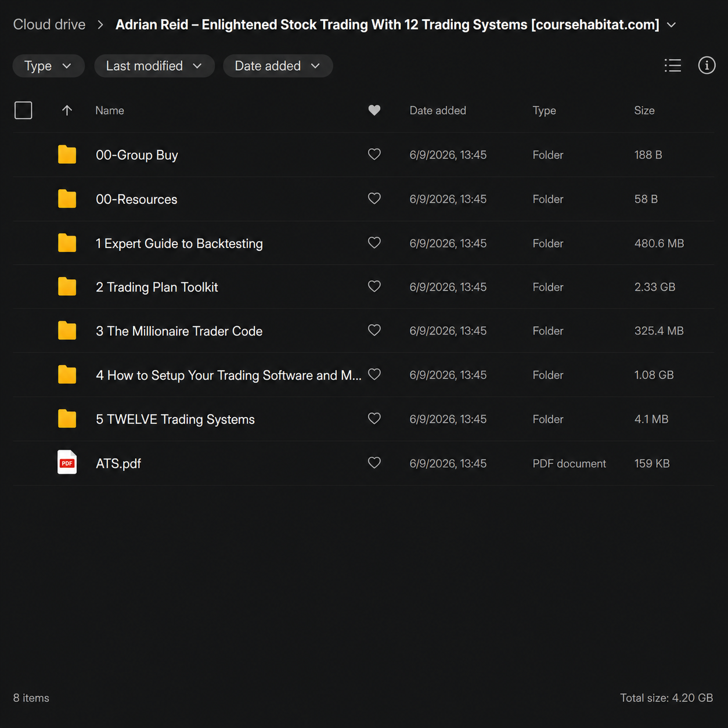This screenshot has width=728, height=728.
Task: Click folder icon for 4 How to Setup row
Action: [67, 375]
